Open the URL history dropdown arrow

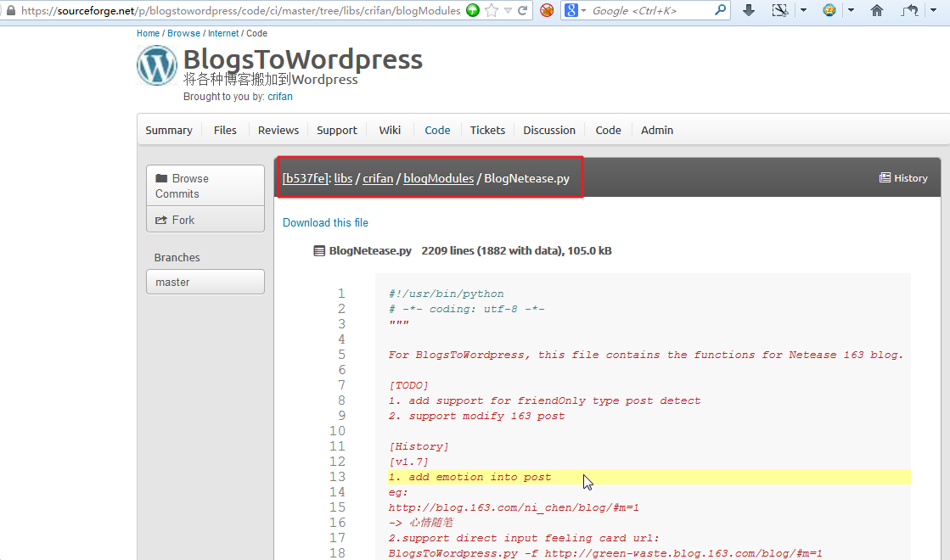pyautogui.click(x=509, y=11)
